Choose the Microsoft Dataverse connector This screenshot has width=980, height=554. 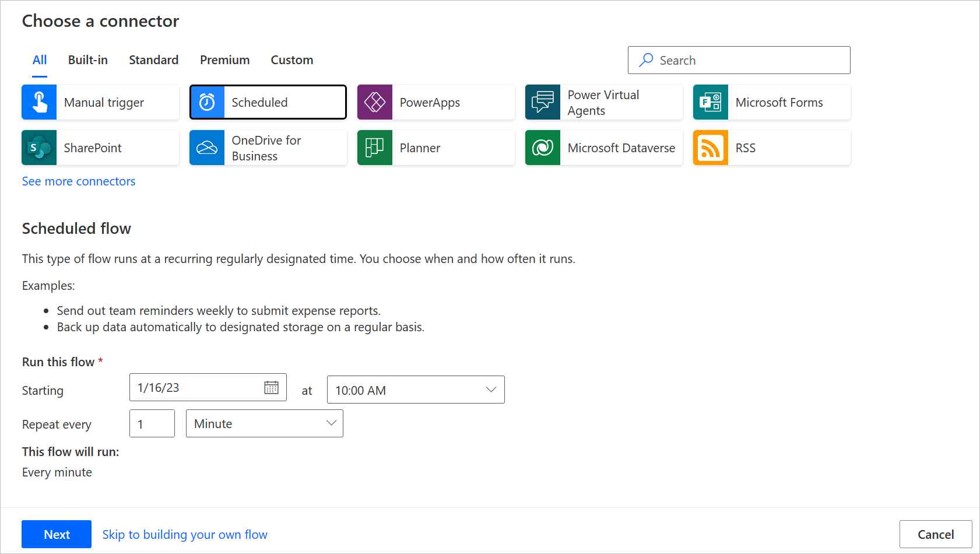click(604, 148)
